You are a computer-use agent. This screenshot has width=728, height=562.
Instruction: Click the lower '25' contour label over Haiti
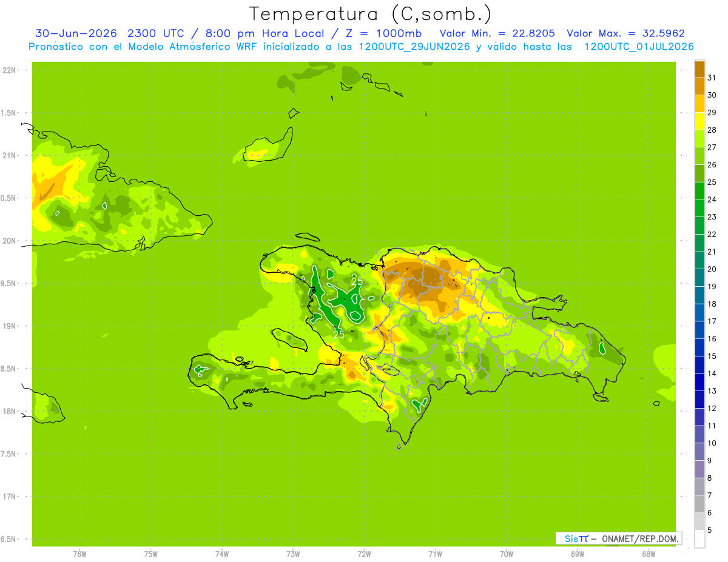339,334
